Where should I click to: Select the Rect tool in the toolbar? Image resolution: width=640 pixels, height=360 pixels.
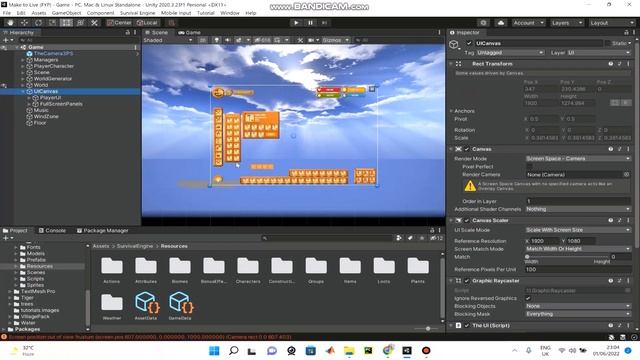pyautogui.click(x=66, y=23)
